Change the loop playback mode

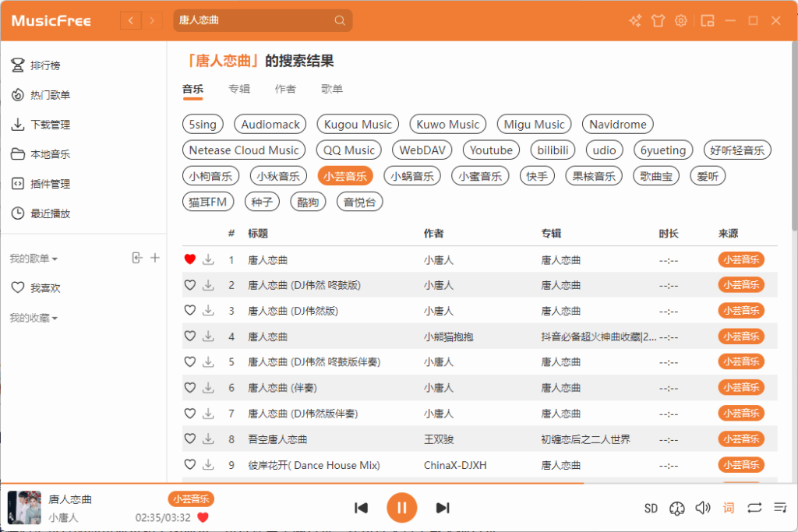[754, 508]
